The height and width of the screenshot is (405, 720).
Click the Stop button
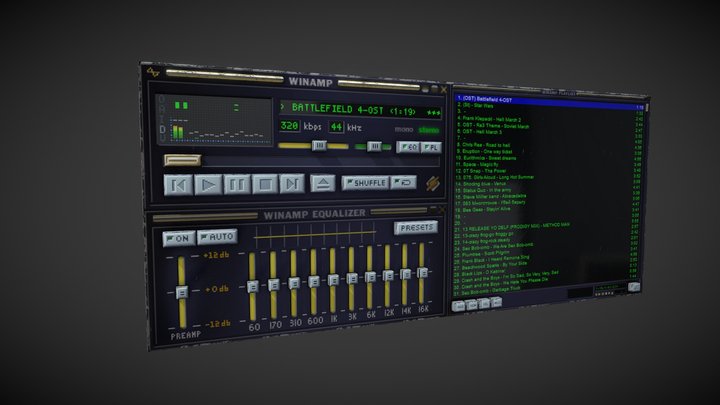[x=265, y=184]
